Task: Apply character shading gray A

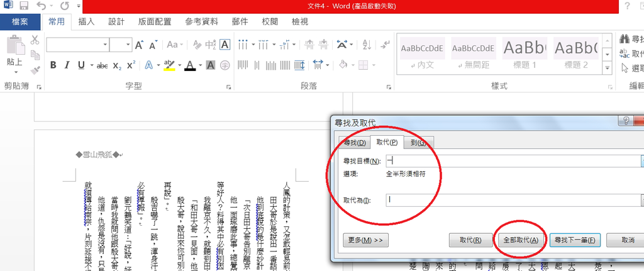Action: (x=211, y=65)
